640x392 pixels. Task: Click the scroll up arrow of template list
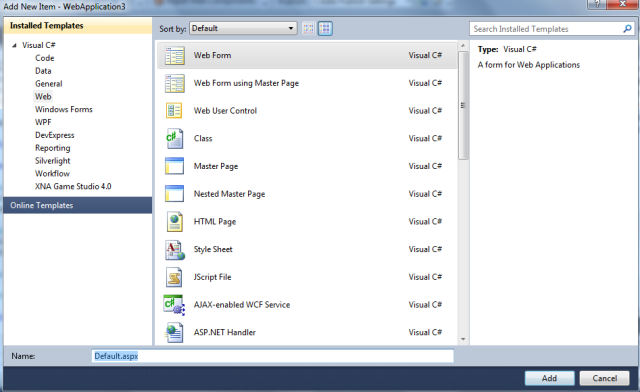click(463, 45)
